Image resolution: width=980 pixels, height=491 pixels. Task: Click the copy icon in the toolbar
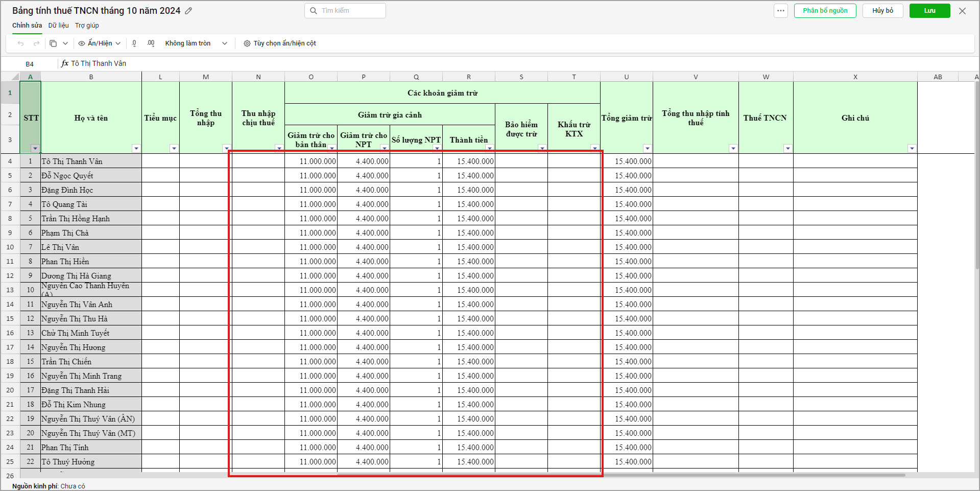click(53, 43)
